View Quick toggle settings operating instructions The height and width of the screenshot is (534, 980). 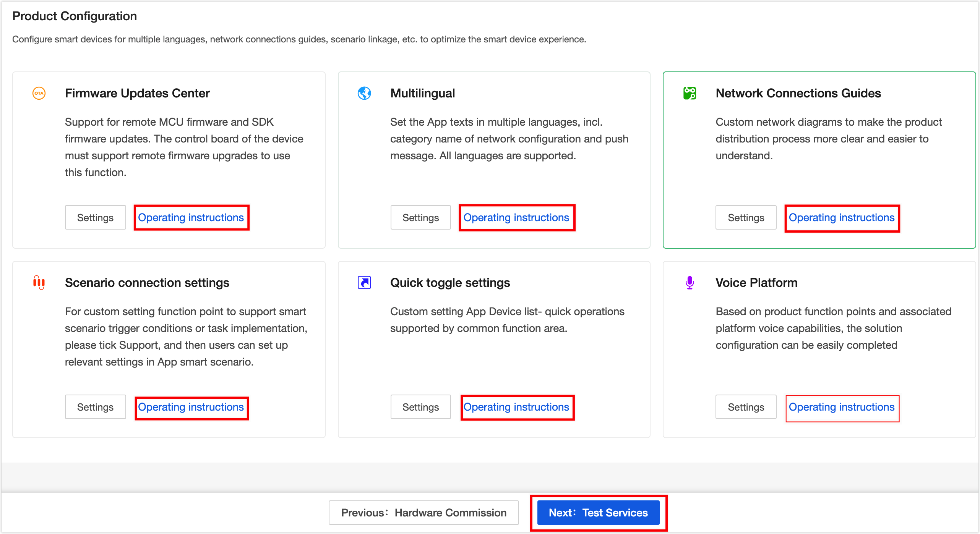pos(516,406)
